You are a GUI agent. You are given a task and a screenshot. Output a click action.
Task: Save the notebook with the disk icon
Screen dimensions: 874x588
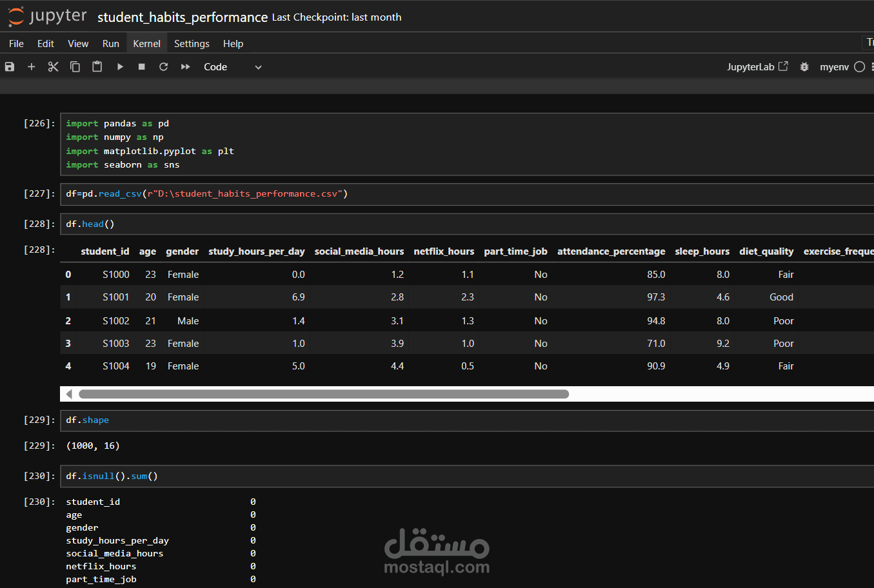pos(10,67)
